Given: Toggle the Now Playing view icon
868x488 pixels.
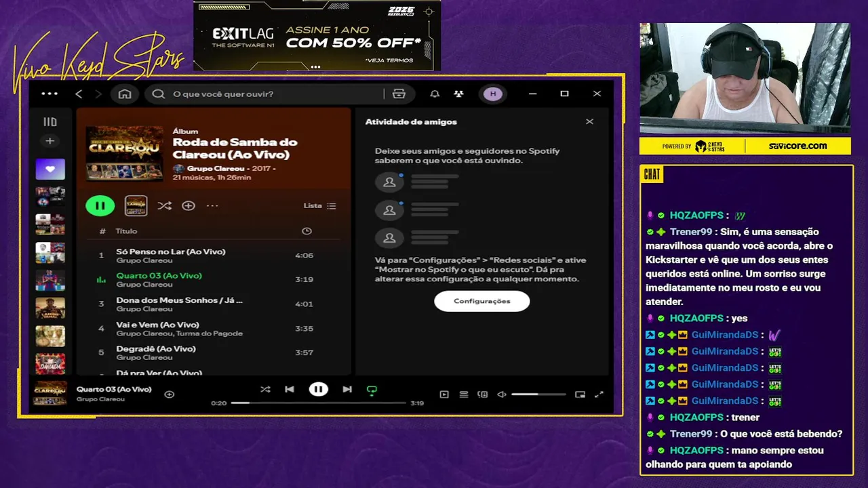Looking at the screenshot, I should click(x=444, y=394).
